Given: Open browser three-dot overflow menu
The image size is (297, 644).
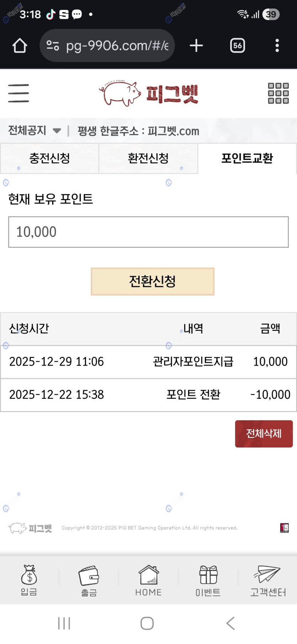Looking at the screenshot, I should point(277,46).
